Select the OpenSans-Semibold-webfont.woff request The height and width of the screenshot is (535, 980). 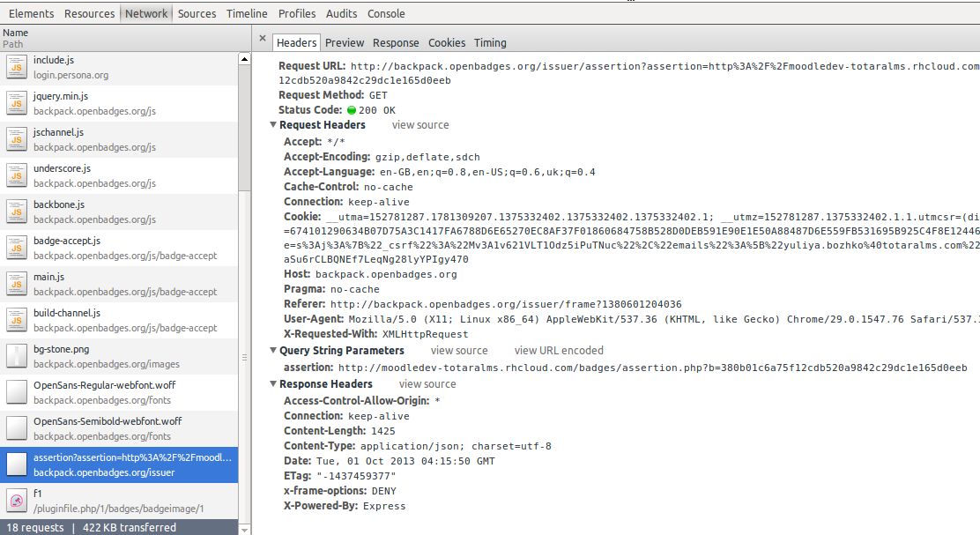[119, 429]
